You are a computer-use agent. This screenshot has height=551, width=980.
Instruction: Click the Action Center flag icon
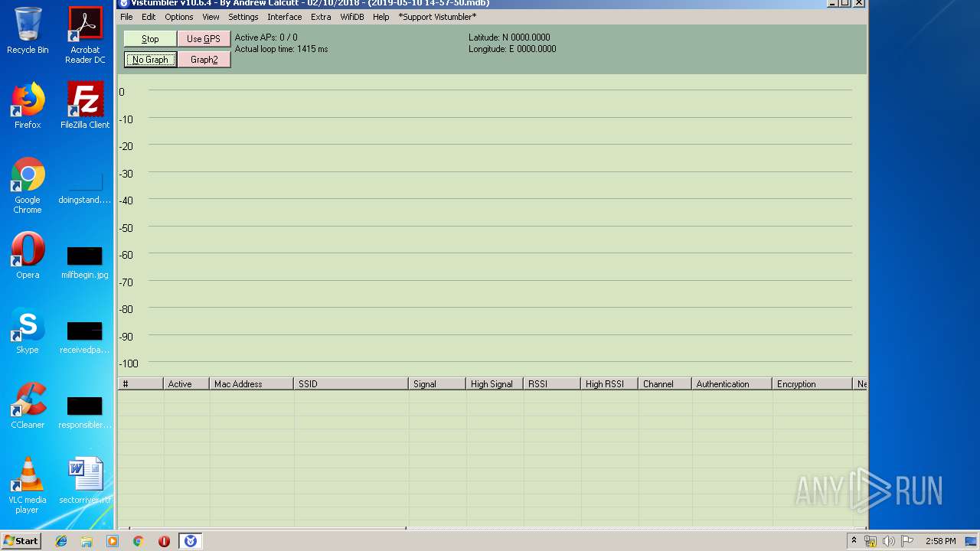[x=907, y=541]
